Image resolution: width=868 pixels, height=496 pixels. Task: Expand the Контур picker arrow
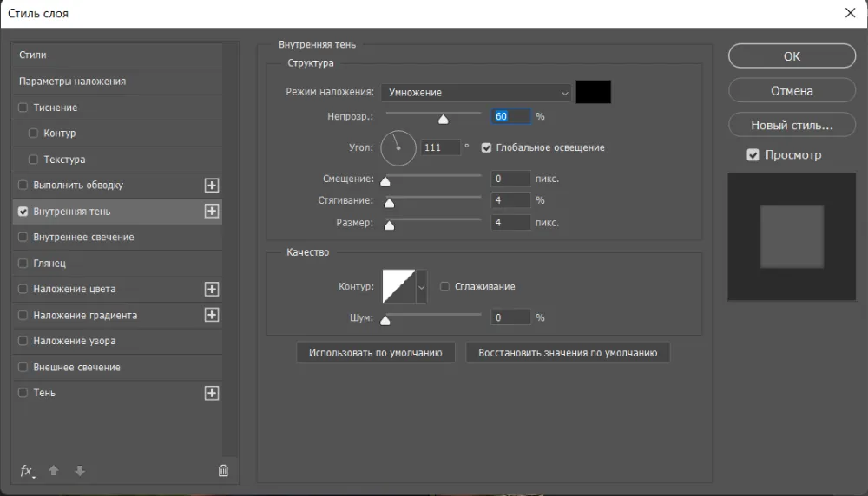tap(422, 286)
